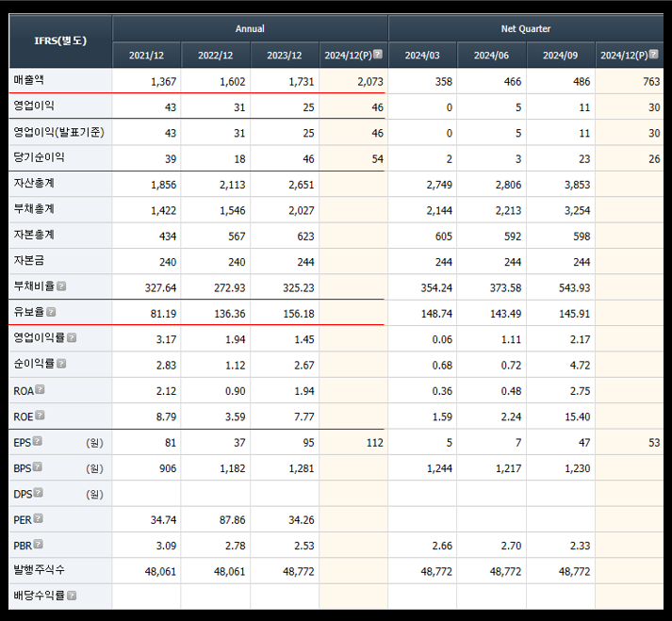Click PBR value 3.09

click(x=166, y=546)
